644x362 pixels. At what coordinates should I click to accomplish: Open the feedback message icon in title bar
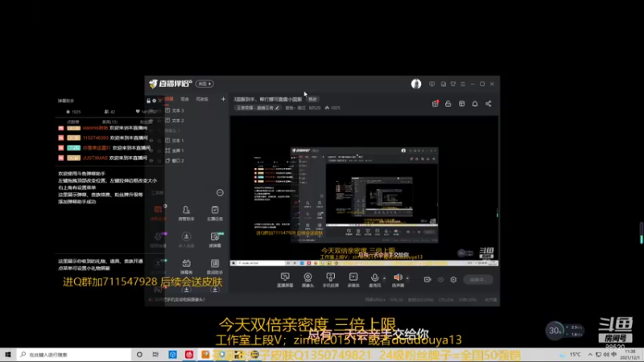[431, 84]
